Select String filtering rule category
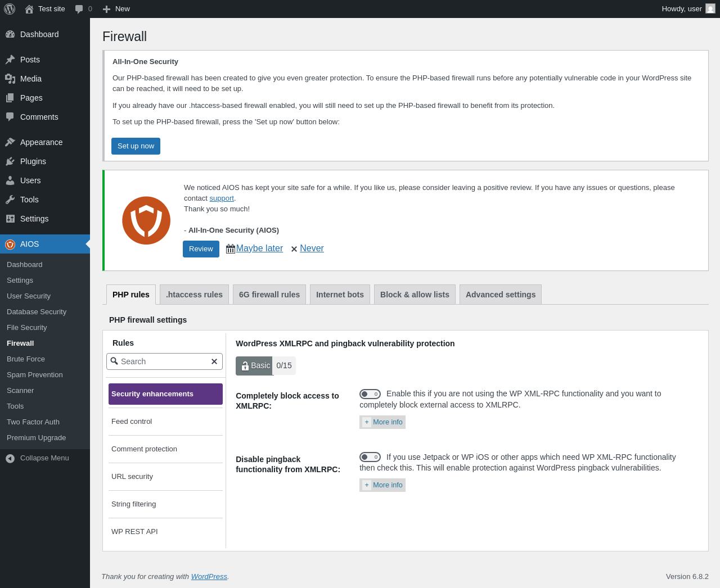Image resolution: width=720 pixels, height=588 pixels. (165, 504)
